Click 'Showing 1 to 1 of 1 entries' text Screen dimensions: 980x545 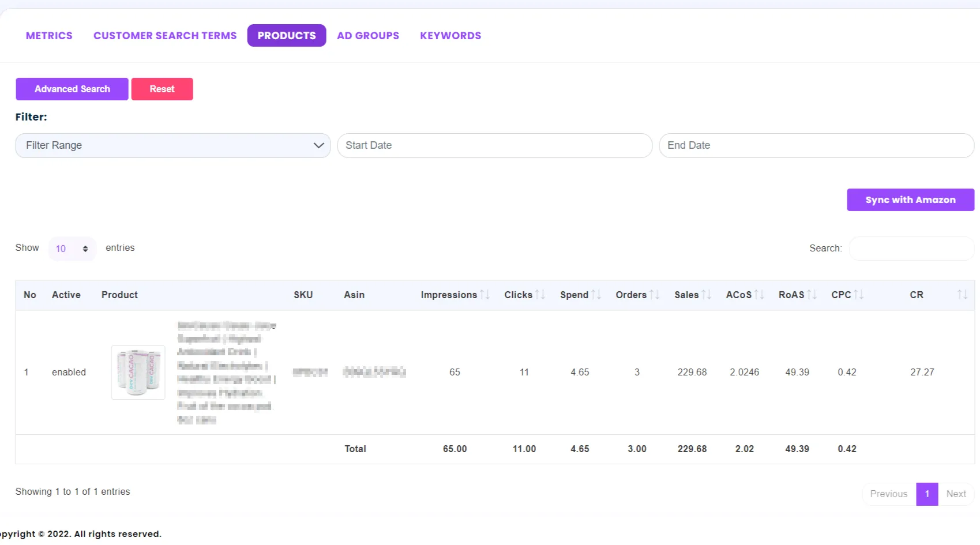pos(73,492)
